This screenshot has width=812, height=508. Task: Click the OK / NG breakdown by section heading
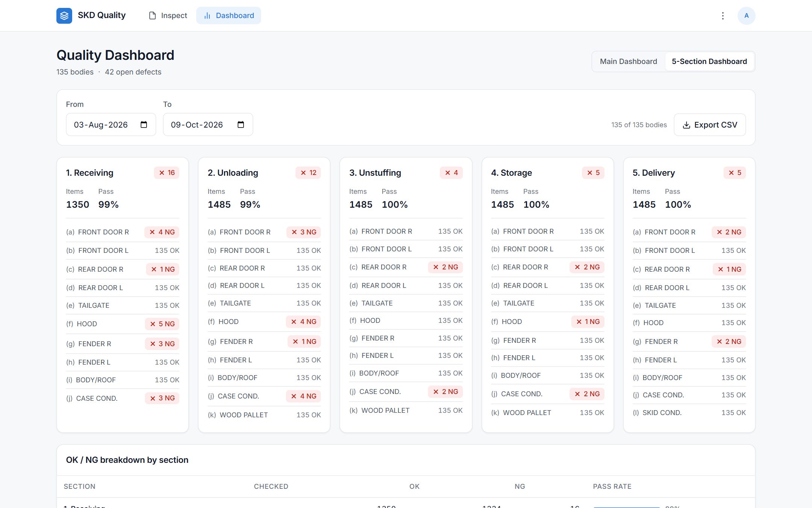tap(127, 460)
